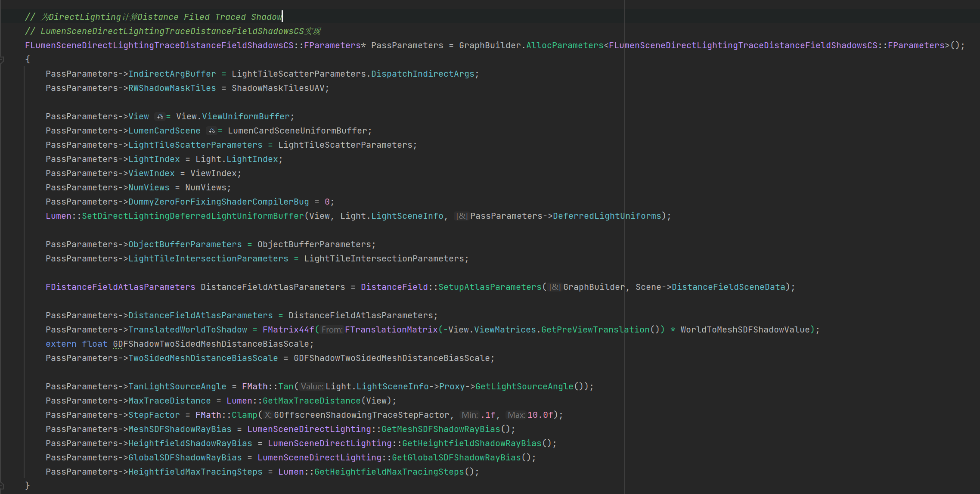Click the DummyZeroForFixingShaderCompilerBug member
This screenshot has width=980, height=494.
218,202
